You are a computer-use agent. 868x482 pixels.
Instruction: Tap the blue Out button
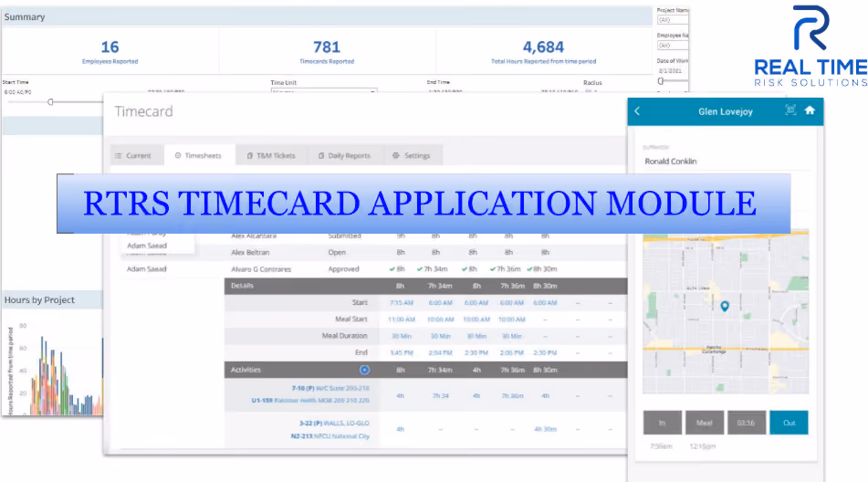(789, 423)
